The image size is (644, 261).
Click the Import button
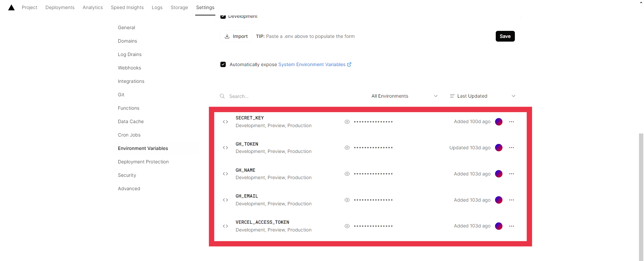(x=236, y=36)
